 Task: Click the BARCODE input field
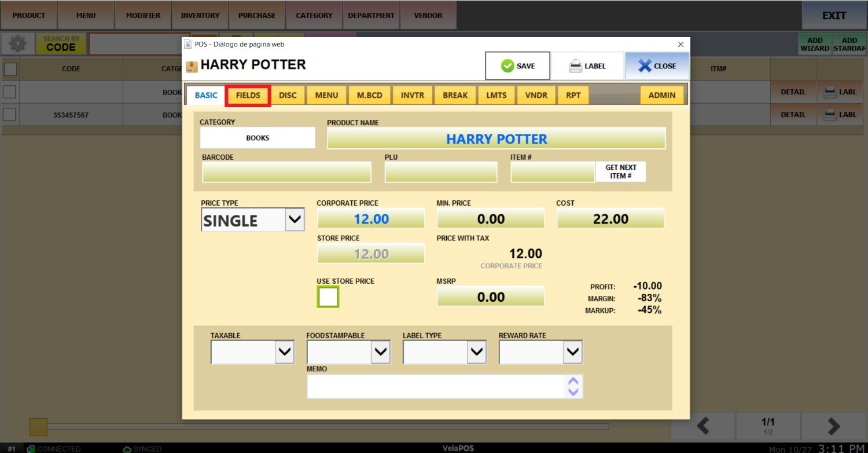click(286, 172)
